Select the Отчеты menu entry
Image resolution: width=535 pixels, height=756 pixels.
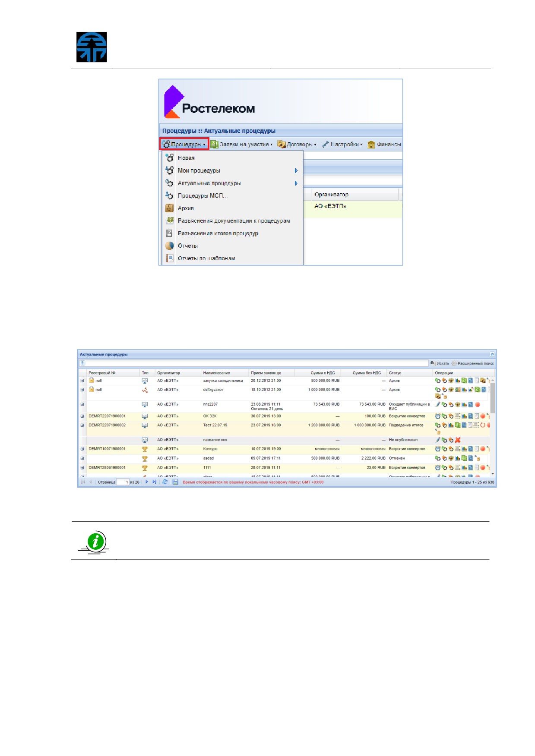click(x=233, y=246)
